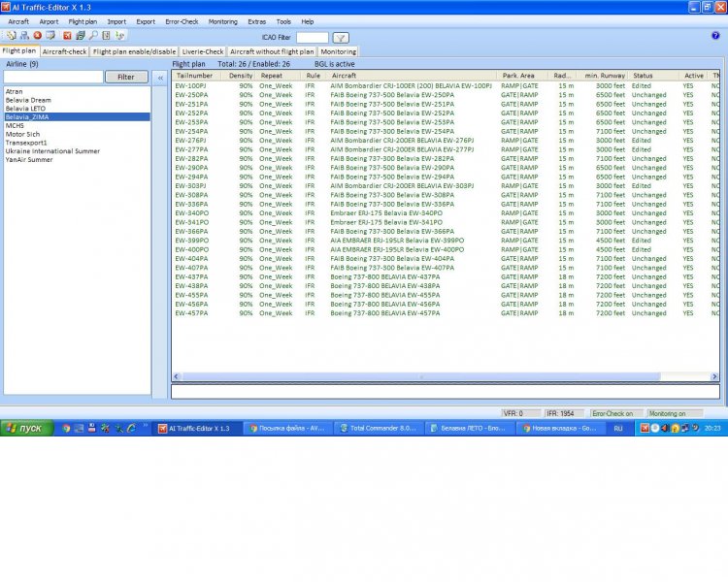The width and height of the screenshot is (728, 582).
Task: Click the network/airport toolbar icon
Action: coord(24,35)
